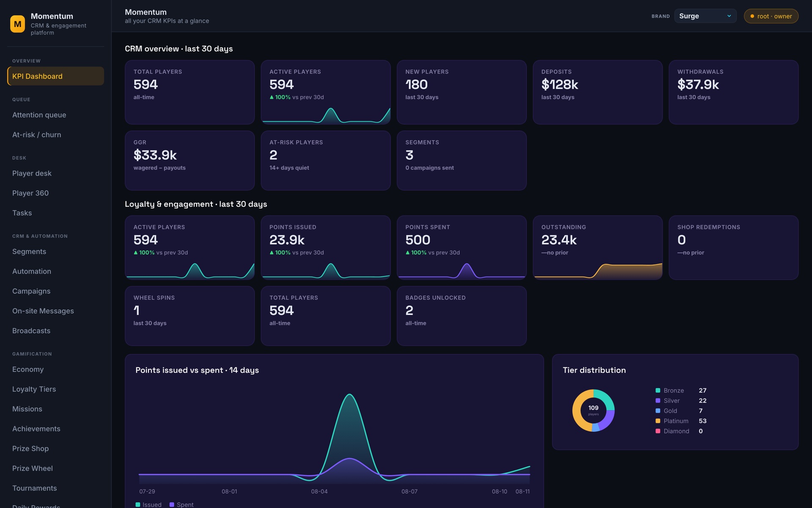Click the first Total Players card showing all-time

pyautogui.click(x=189, y=92)
